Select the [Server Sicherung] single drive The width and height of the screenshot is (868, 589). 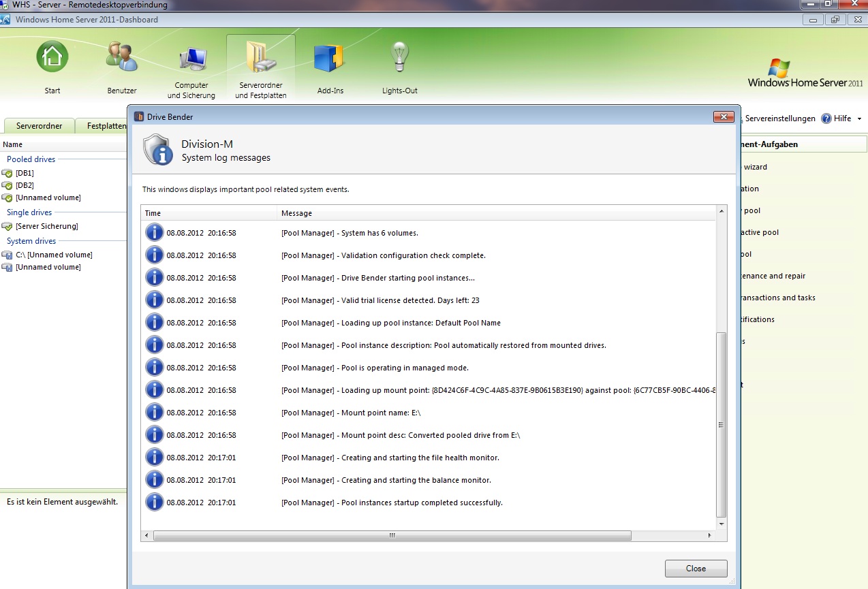[x=46, y=226]
